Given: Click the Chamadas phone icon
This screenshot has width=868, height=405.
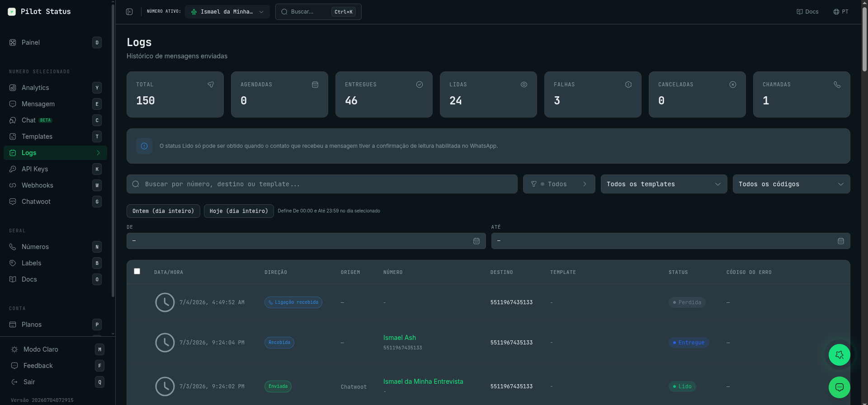Looking at the screenshot, I should pos(837,85).
